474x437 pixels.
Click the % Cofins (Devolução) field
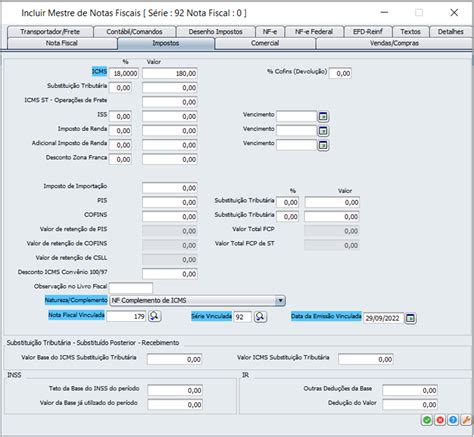[340, 73]
